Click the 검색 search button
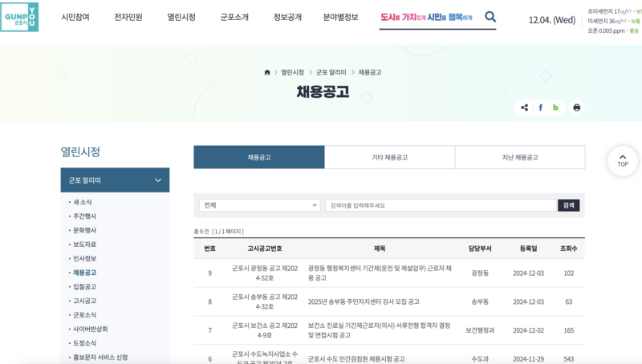 [x=569, y=205]
